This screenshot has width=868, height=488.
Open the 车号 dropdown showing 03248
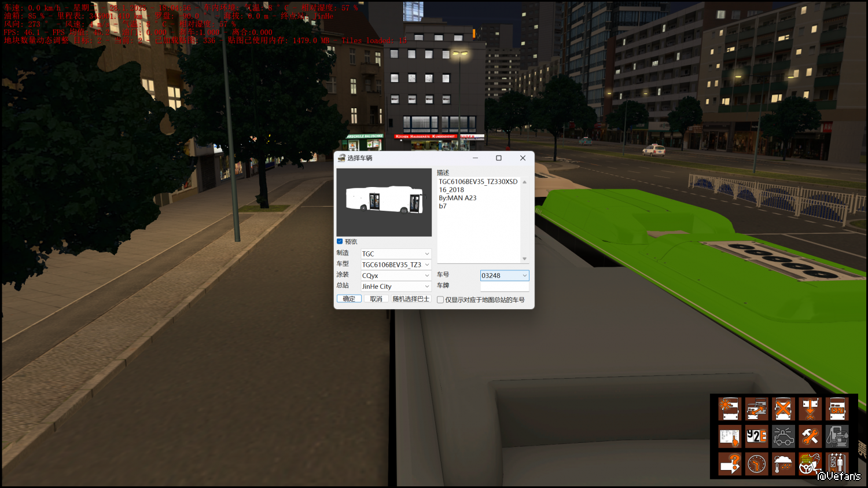point(505,276)
